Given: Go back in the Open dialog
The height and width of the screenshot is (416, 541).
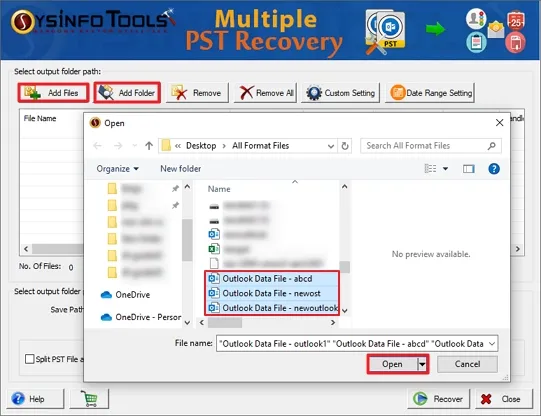Looking at the screenshot, I should (98, 146).
